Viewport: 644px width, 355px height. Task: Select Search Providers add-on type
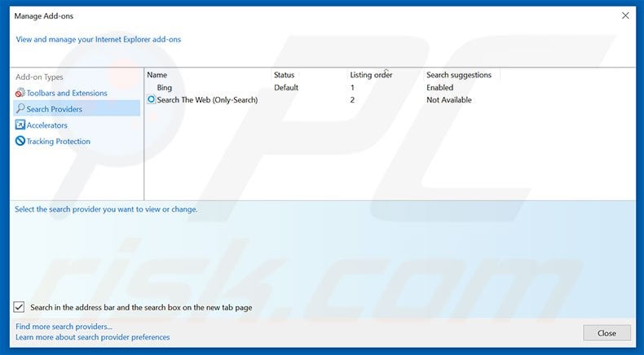pos(77,109)
